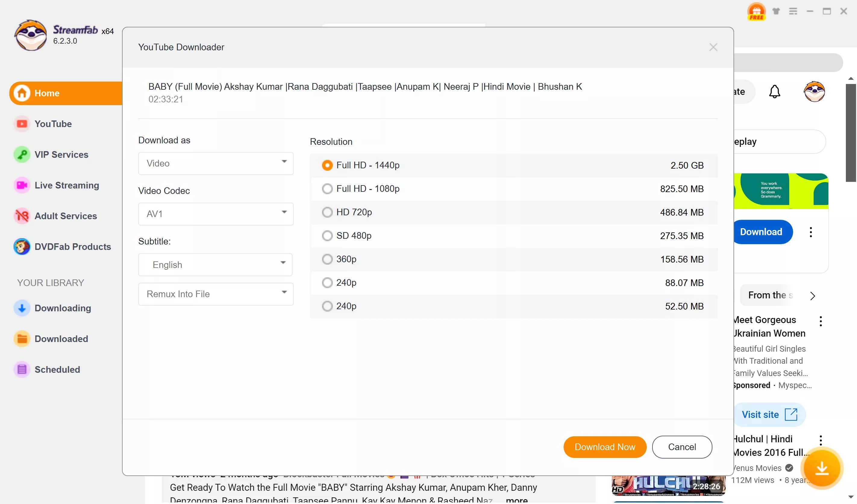Click the Grammarly ad banner

pos(781,191)
